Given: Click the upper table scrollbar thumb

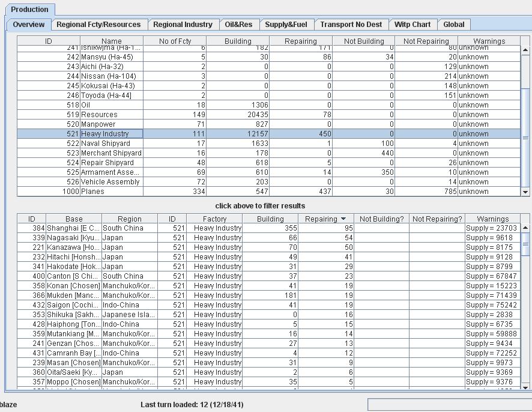Looking at the screenshot, I should [x=525, y=138].
